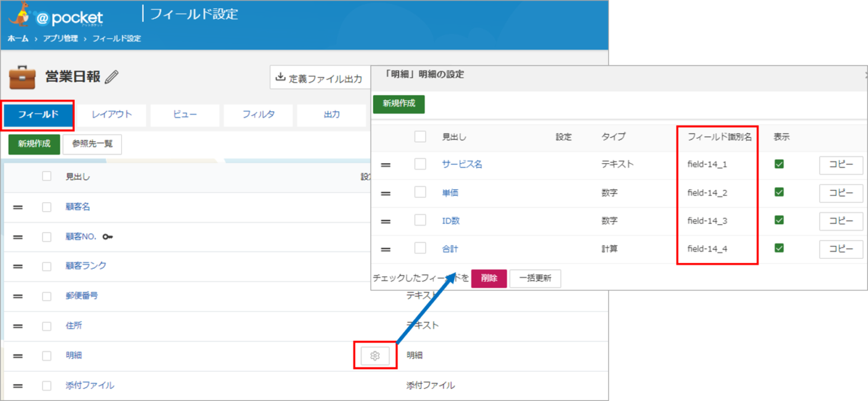Click drag handle of 明細 row

18,356
